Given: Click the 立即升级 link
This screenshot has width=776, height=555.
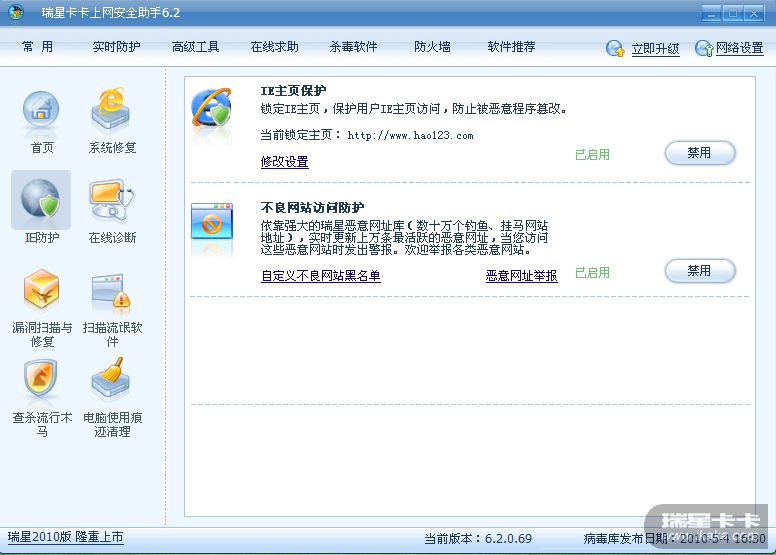Looking at the screenshot, I should [655, 49].
